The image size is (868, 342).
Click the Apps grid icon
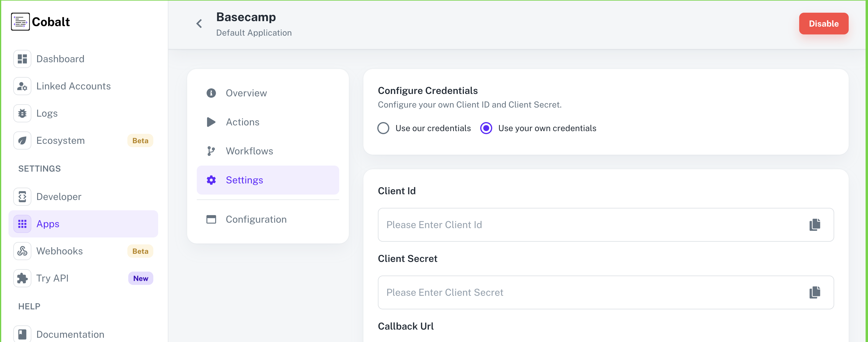pos(22,224)
